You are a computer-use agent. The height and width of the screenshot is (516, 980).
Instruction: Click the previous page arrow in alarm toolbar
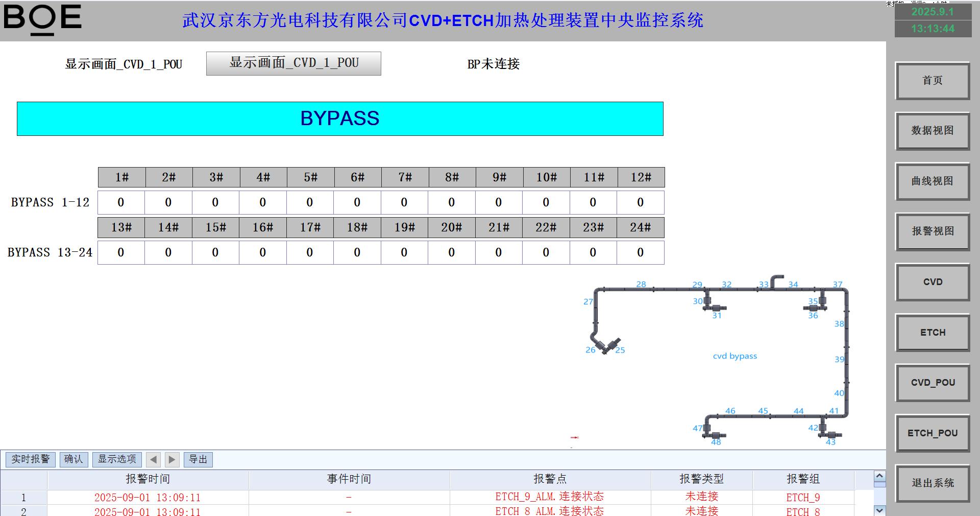pyautogui.click(x=153, y=459)
